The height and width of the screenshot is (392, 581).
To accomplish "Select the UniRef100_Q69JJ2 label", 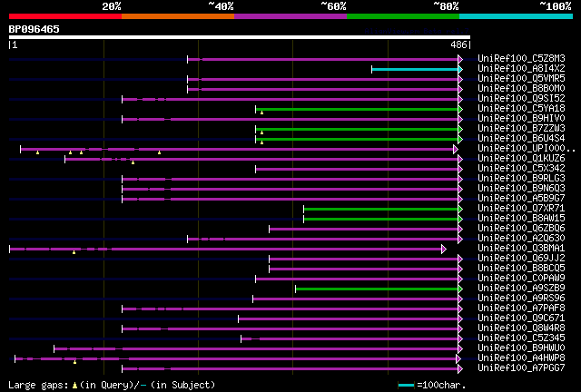I will pyautogui.click(x=521, y=259).
